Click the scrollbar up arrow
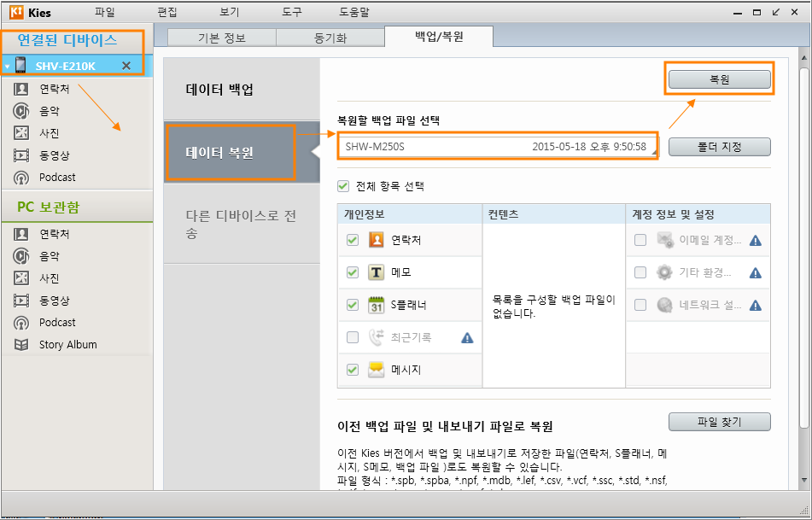812x520 pixels. [803, 57]
